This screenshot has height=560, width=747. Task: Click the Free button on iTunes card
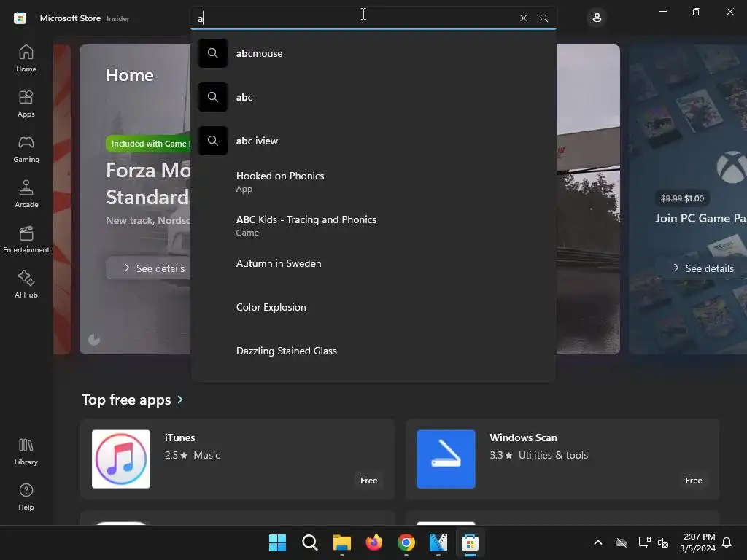click(368, 481)
